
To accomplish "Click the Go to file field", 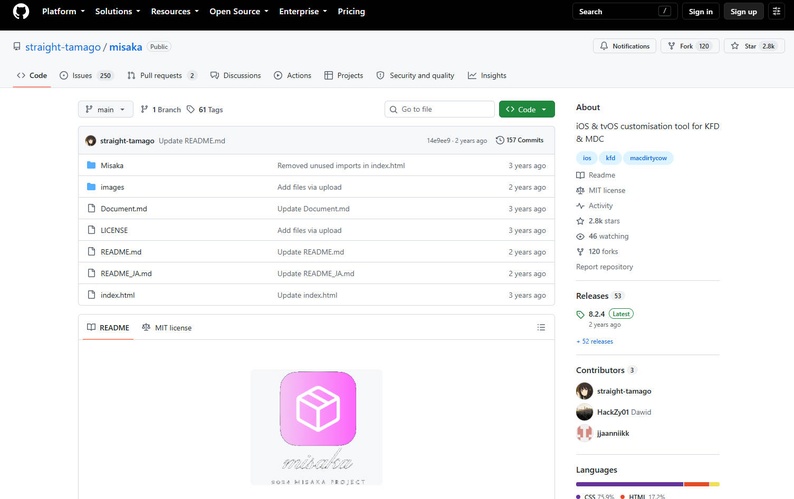I will pyautogui.click(x=440, y=109).
